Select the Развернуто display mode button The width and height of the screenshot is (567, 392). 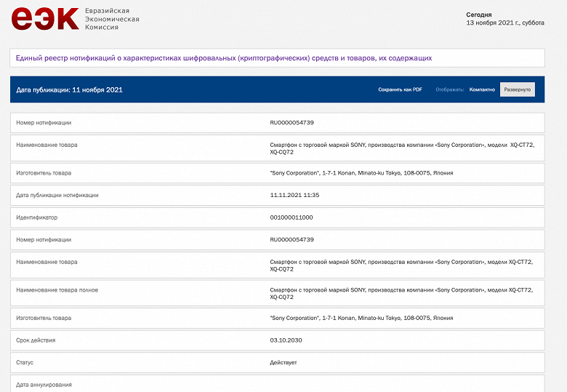tap(518, 89)
